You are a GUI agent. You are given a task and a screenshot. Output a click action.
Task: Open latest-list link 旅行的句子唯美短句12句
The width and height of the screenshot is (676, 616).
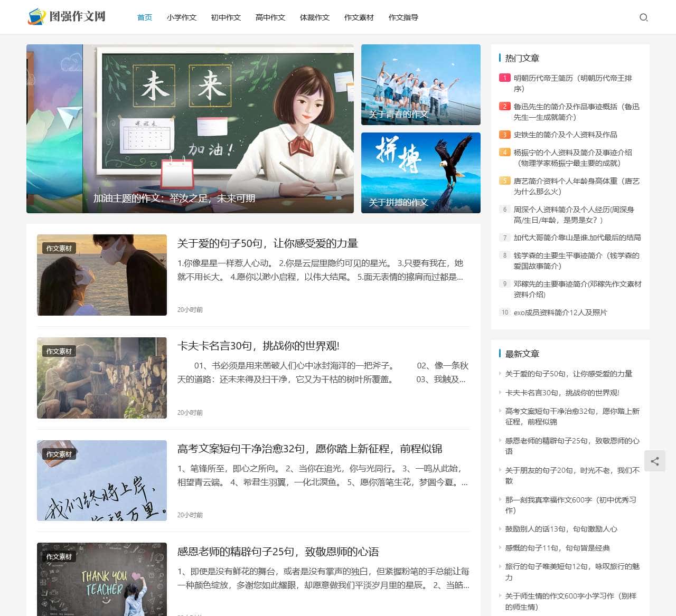point(572,572)
